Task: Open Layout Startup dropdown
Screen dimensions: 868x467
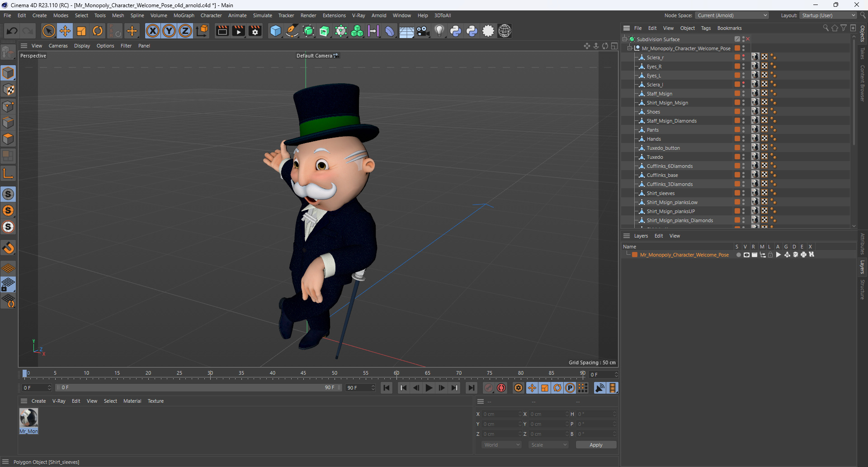Action: tap(828, 15)
